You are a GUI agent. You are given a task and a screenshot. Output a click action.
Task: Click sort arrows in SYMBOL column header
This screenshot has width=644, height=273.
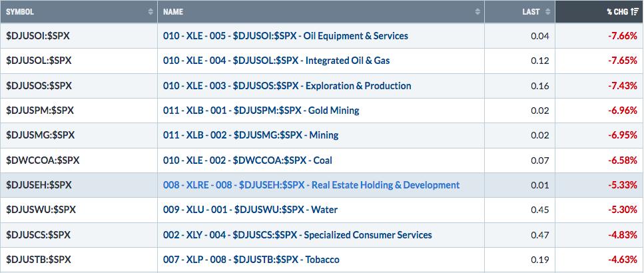(151, 12)
